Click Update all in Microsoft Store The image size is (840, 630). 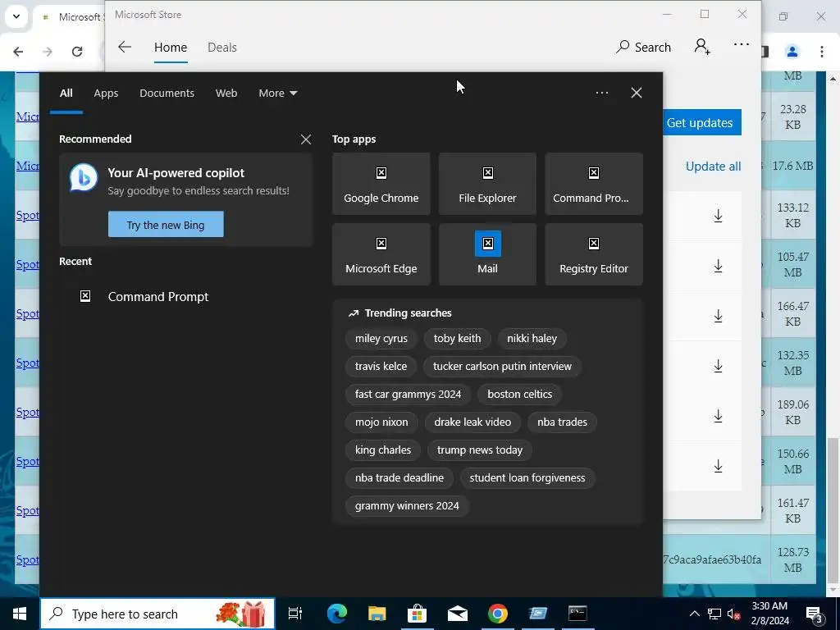[713, 167]
